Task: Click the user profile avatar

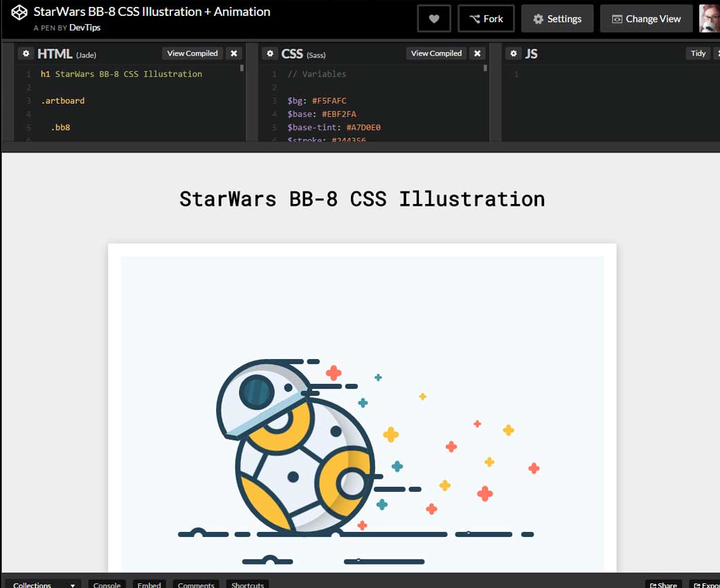Action: coord(710,19)
